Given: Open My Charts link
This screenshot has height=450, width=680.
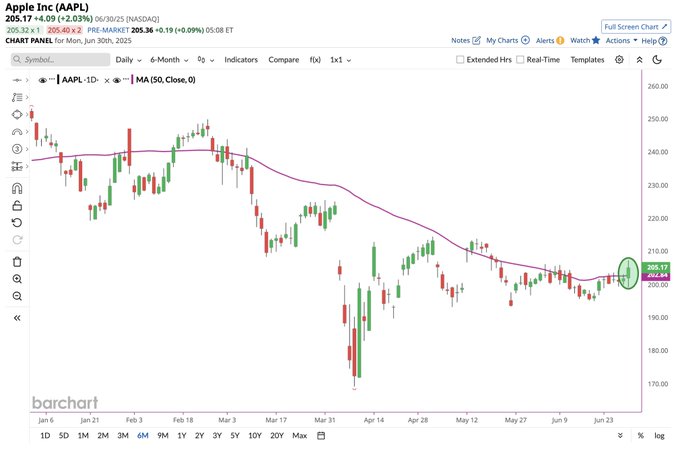Looking at the screenshot, I should [x=508, y=40].
